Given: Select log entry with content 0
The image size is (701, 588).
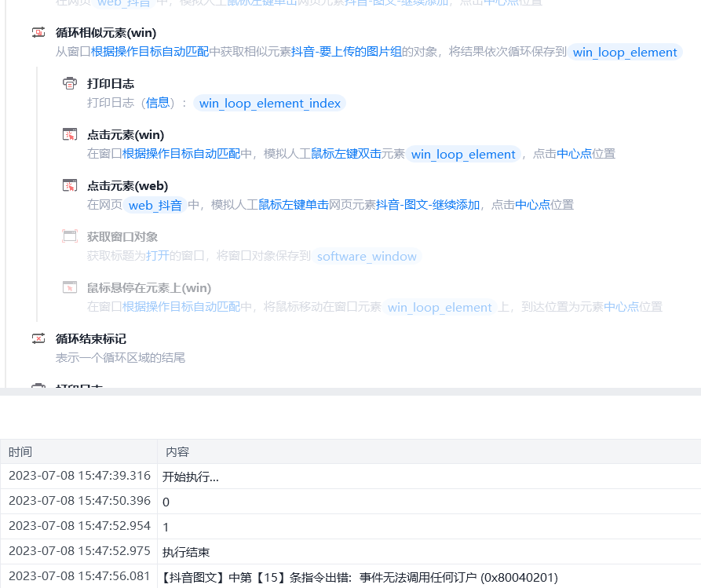Looking at the screenshot, I should [x=350, y=502].
